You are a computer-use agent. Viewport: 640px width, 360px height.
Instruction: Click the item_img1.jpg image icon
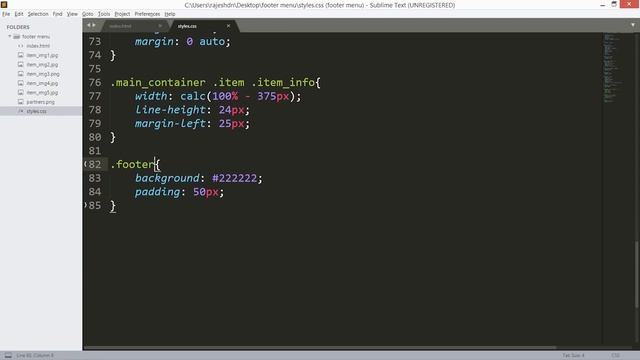point(20,55)
